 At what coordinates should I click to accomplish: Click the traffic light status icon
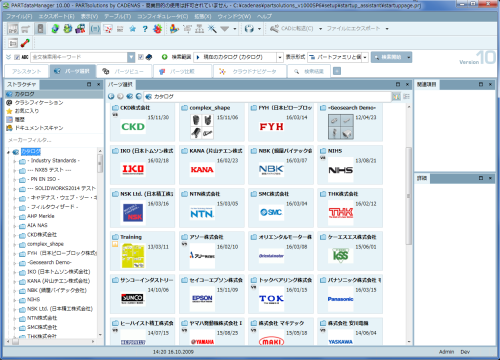click(40, 29)
